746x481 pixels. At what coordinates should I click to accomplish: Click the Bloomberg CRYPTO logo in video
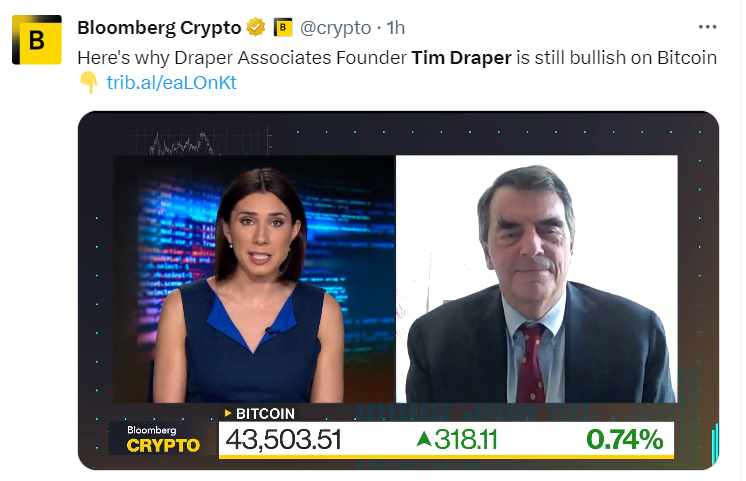coord(163,439)
